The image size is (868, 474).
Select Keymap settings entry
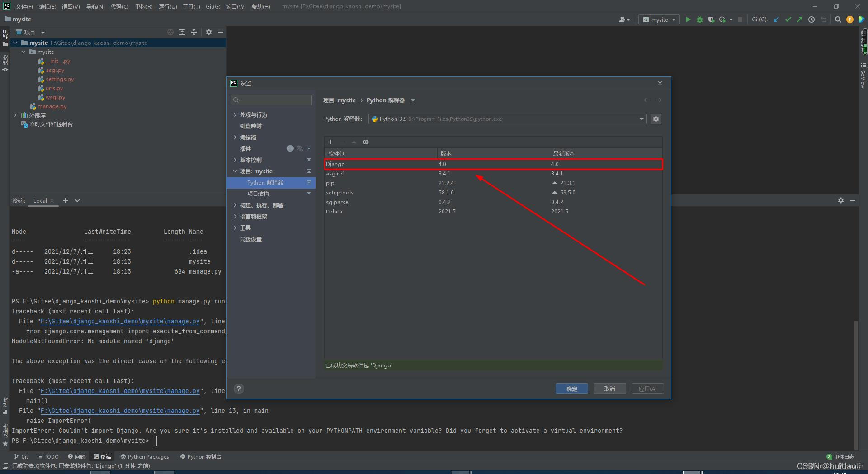point(250,126)
